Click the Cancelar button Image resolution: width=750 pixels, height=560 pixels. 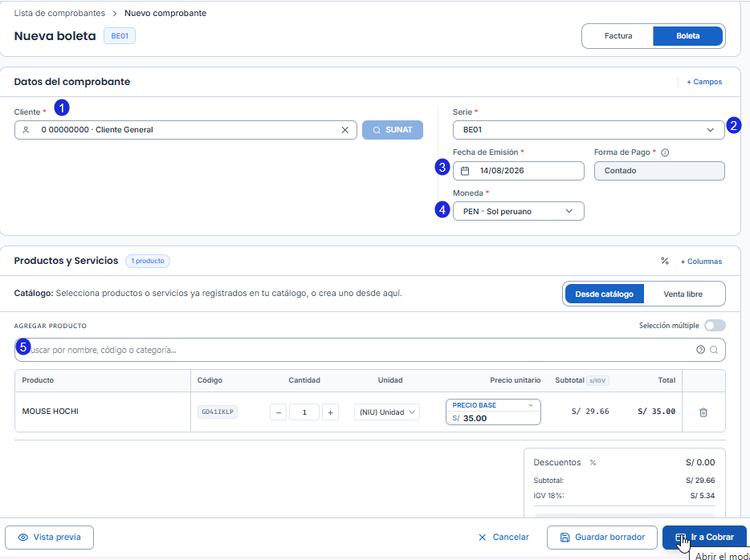tap(503, 538)
